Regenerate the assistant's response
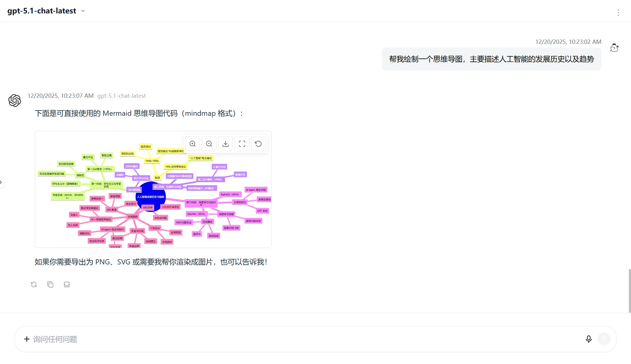This screenshot has width=631, height=364. [34, 284]
